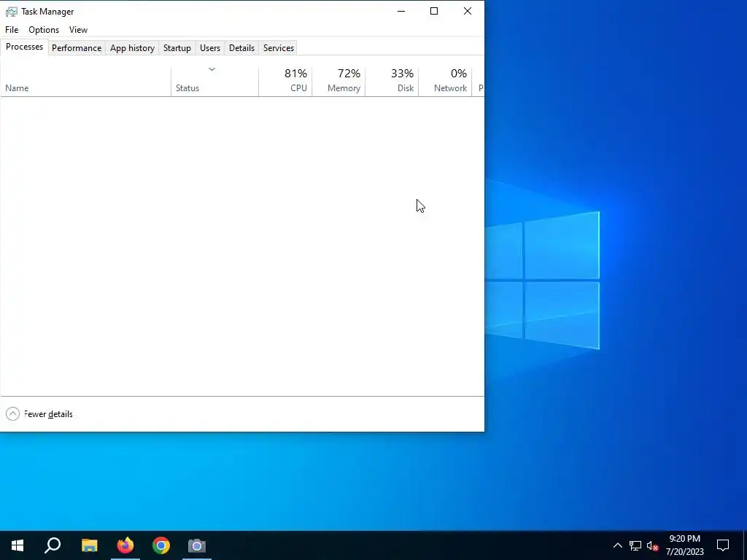Switch to the Performance tab

(77, 48)
